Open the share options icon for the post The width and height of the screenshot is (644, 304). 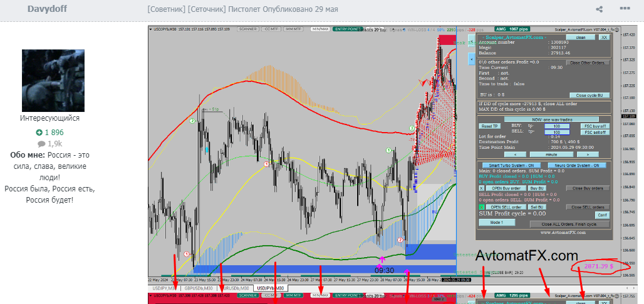(x=600, y=9)
